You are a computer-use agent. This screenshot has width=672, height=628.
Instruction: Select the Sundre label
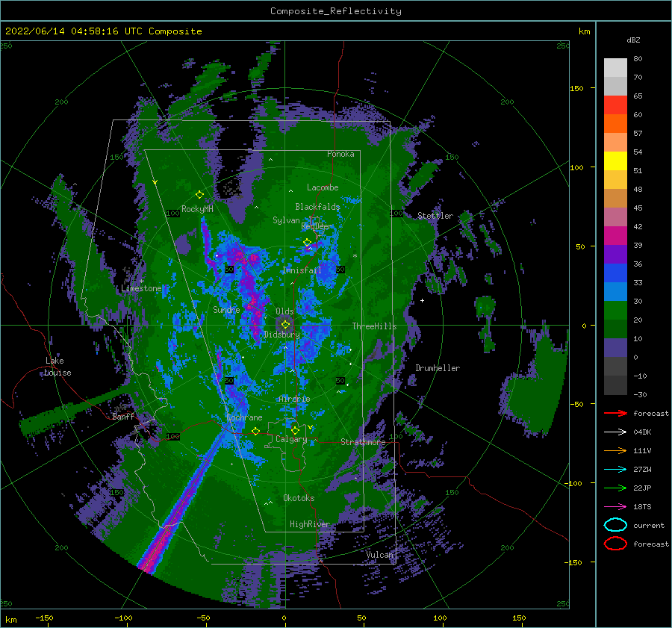tap(226, 310)
